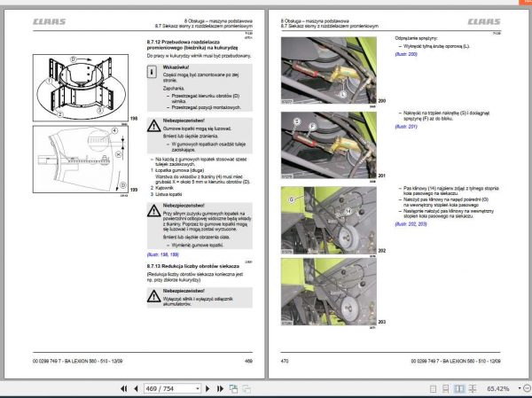
Task: Click photo 201 showing labels S and F
Action: click(x=329, y=145)
